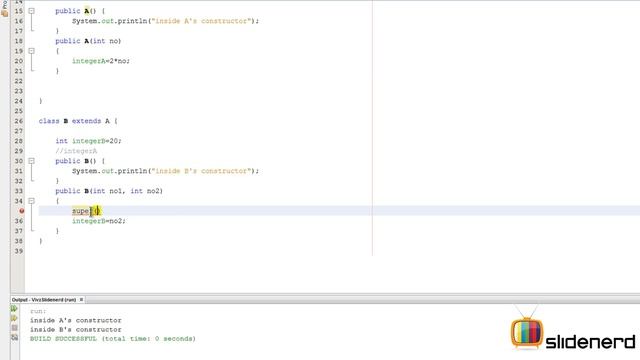The height and width of the screenshot is (360, 640).
Task: Click line number 26 in the gutter
Action: point(19,121)
